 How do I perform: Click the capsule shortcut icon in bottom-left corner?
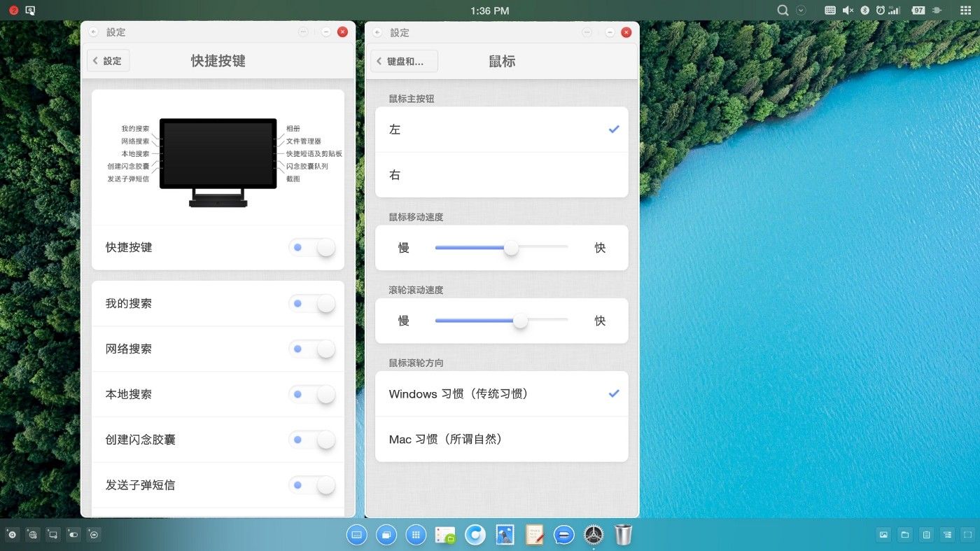[x=73, y=535]
